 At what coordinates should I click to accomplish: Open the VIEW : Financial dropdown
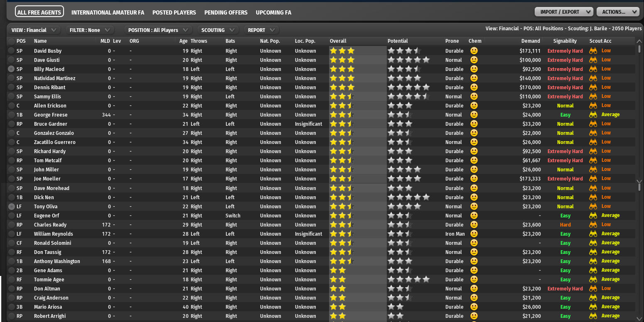tap(34, 30)
